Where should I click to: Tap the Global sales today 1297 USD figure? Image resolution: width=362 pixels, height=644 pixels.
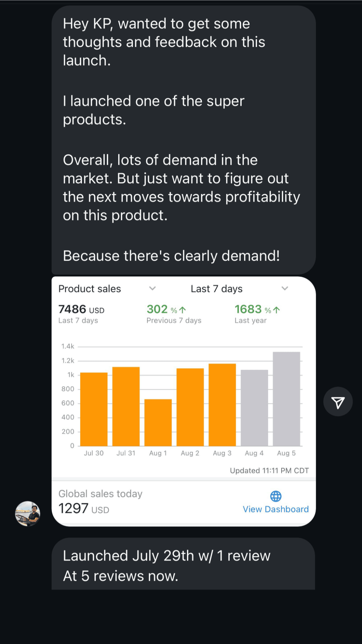point(84,508)
